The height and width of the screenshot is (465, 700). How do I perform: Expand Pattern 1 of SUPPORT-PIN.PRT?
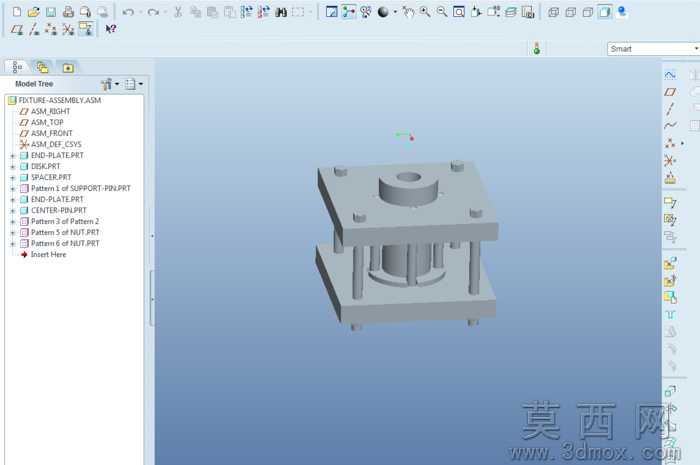(12, 189)
